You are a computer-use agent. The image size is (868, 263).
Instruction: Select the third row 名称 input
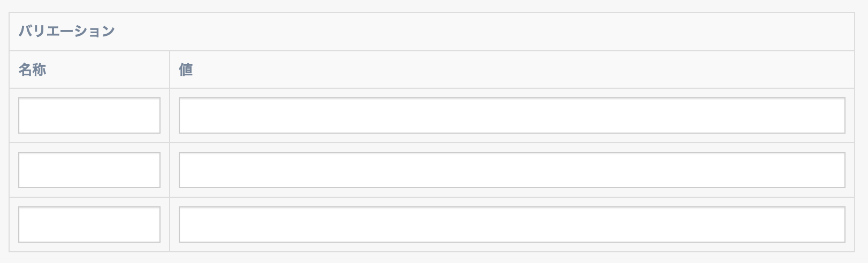(89, 225)
